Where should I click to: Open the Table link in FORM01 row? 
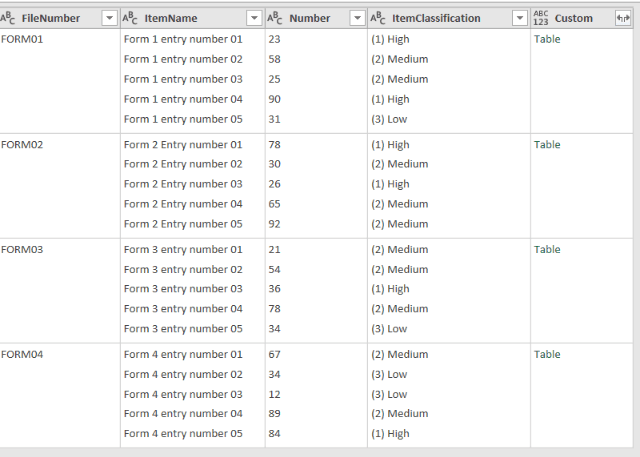click(x=547, y=39)
